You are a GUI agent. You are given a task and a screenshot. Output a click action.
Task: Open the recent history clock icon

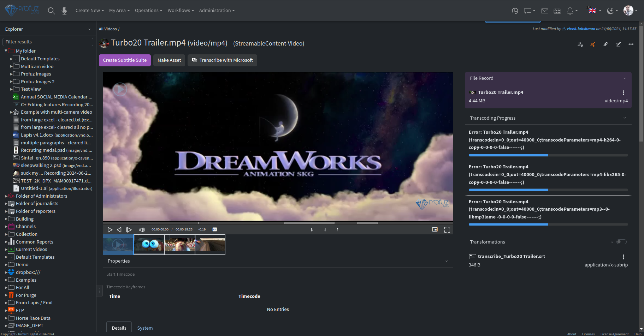515,11
